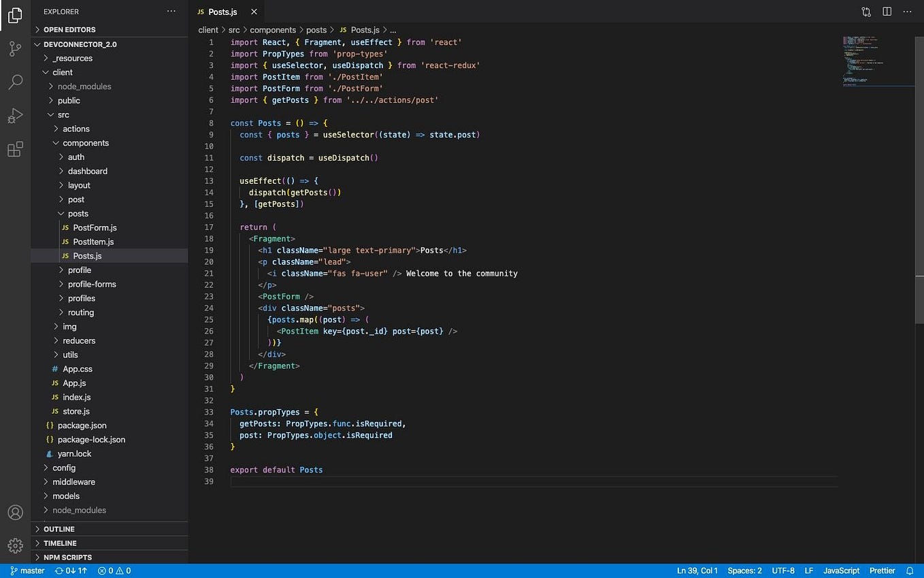Open the Run and Debug panel
The image size is (924, 578).
coord(15,116)
